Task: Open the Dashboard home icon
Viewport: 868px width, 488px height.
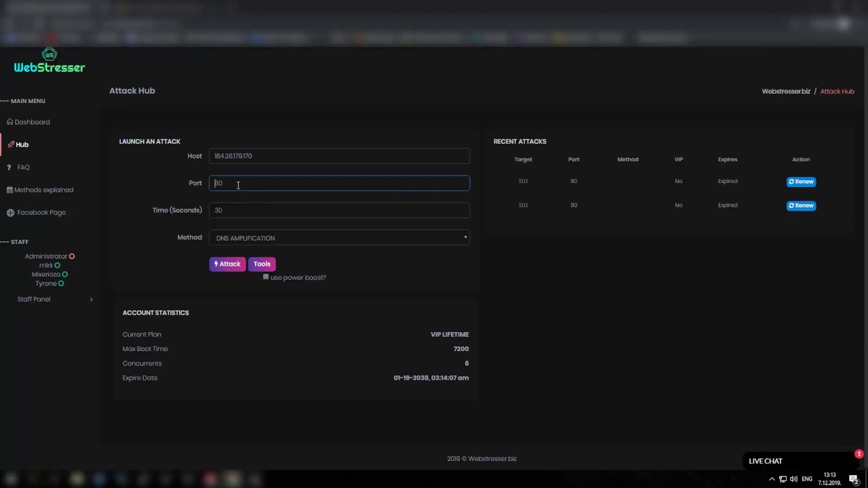Action: point(10,122)
